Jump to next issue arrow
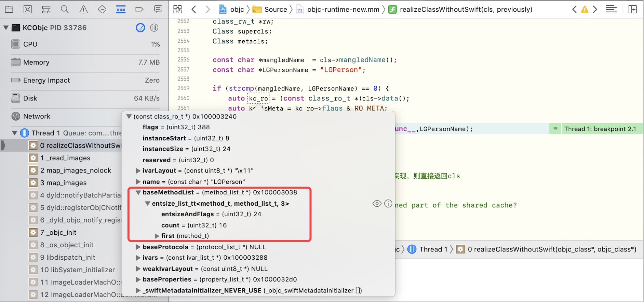 [x=595, y=9]
